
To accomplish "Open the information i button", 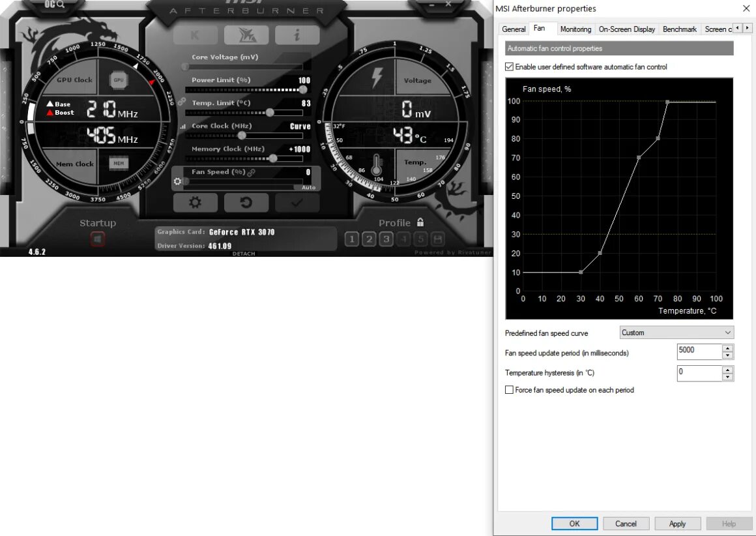I will (297, 35).
